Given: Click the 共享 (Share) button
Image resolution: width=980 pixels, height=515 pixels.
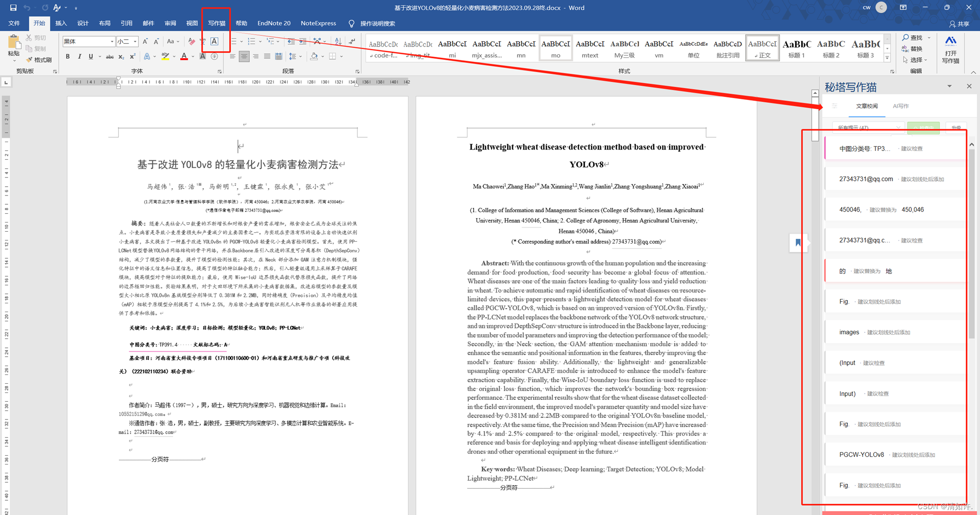Looking at the screenshot, I should click(959, 24).
